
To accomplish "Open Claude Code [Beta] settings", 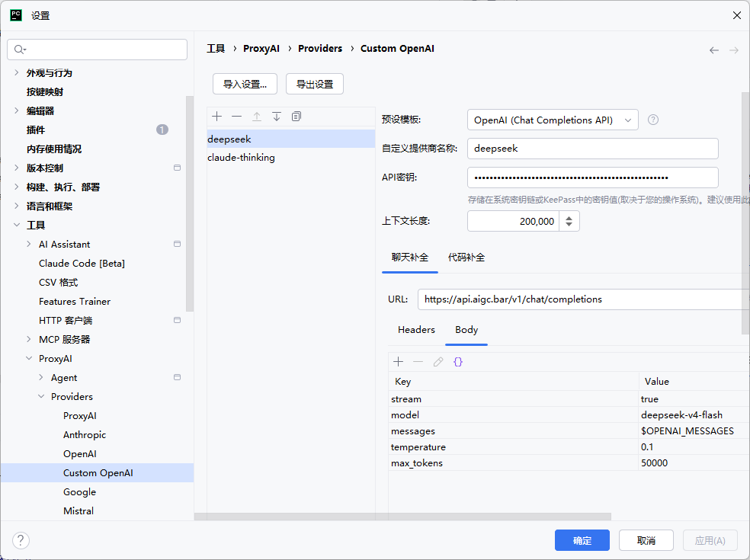I will [82, 263].
